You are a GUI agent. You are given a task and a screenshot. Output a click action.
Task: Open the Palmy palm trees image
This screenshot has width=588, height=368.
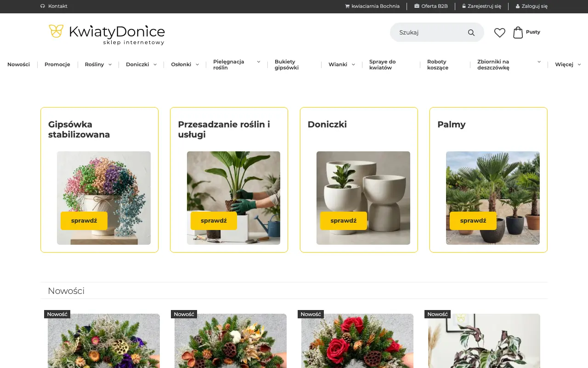pos(493,198)
